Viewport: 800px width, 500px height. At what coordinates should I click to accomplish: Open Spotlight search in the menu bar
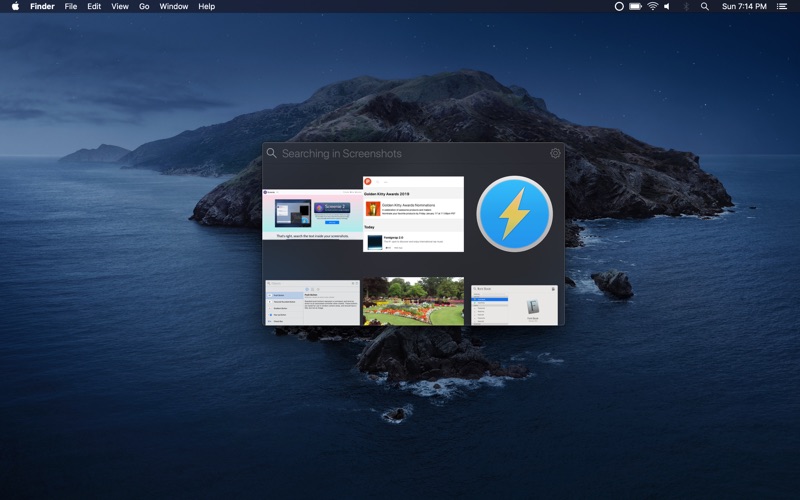(x=705, y=7)
